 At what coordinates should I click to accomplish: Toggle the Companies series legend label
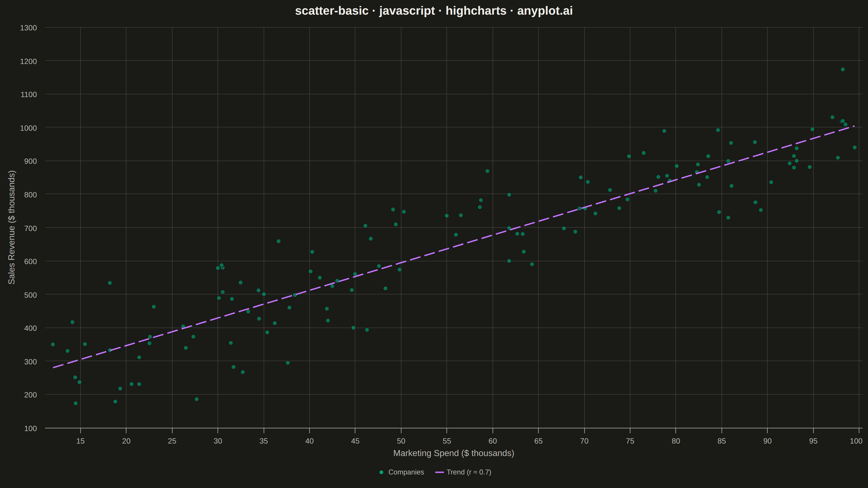click(406, 472)
